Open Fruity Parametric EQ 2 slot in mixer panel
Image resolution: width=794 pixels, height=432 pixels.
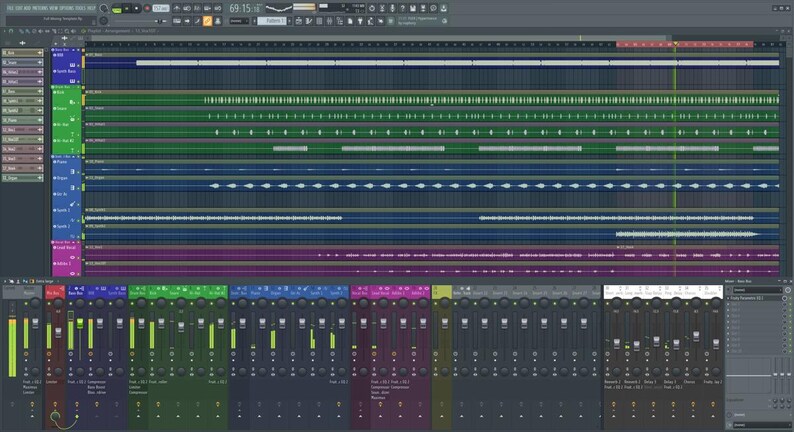click(x=757, y=298)
